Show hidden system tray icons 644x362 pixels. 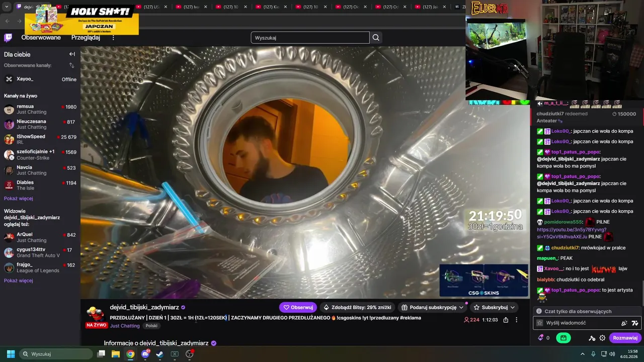pos(583,354)
